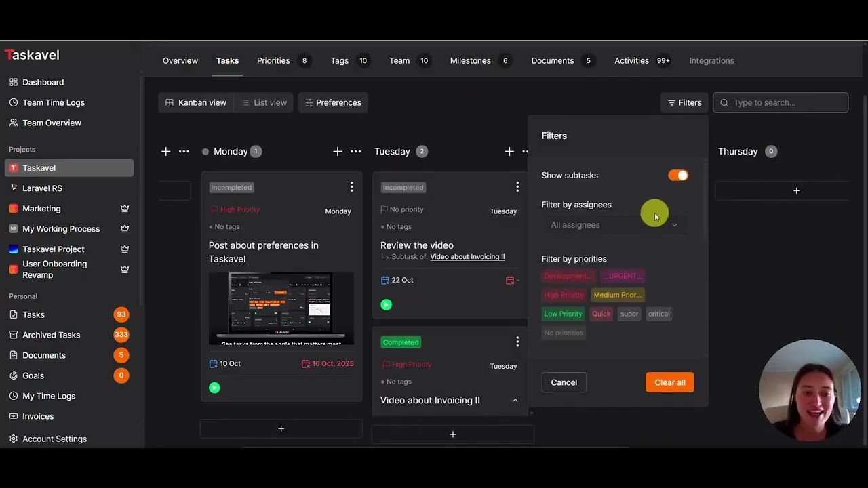The width and height of the screenshot is (868, 488).
Task: Click Incompleted status on Monday card
Action: 231,188
